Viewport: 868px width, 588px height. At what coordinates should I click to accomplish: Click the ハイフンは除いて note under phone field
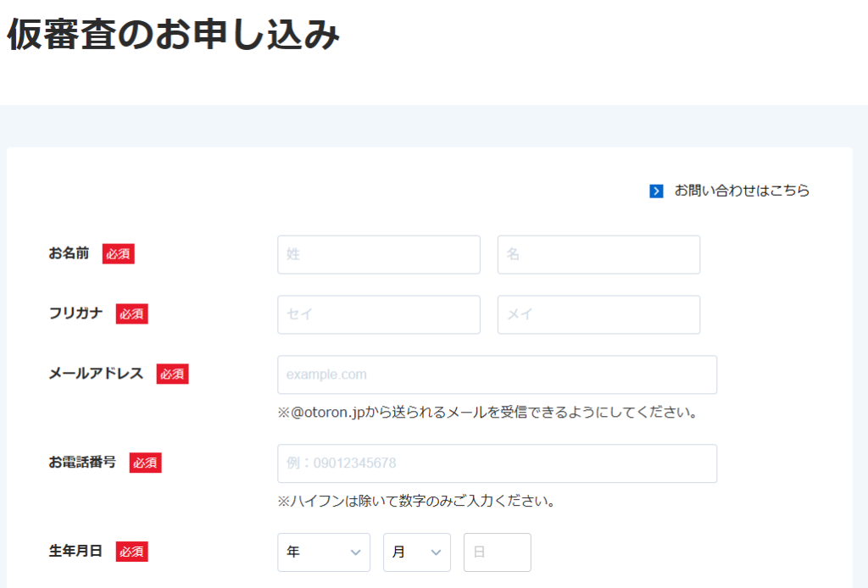pyautogui.click(x=416, y=501)
